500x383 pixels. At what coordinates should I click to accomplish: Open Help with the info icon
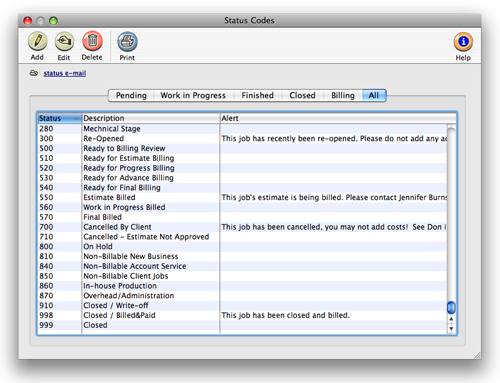463,42
